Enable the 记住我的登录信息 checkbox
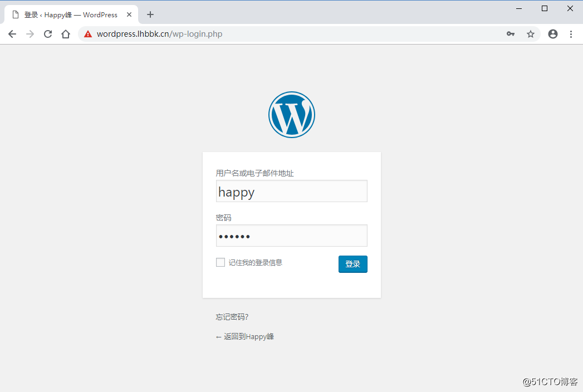 click(221, 262)
